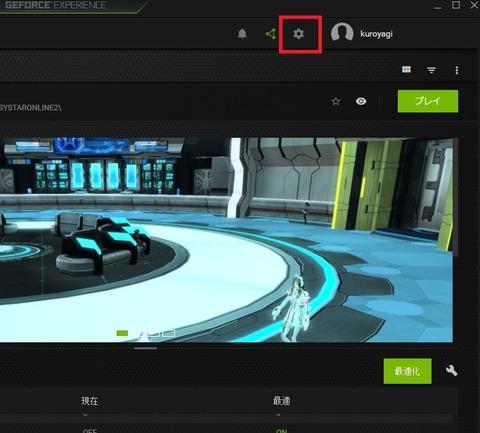This screenshot has height=433, width=480.
Task: Open the kuroyagi user avatar
Action: [342, 33]
